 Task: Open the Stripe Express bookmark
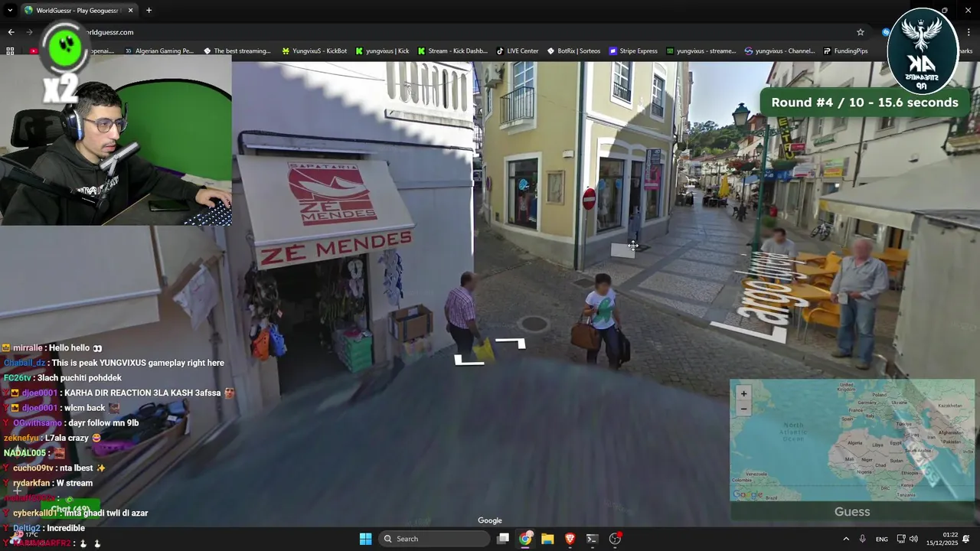(633, 51)
